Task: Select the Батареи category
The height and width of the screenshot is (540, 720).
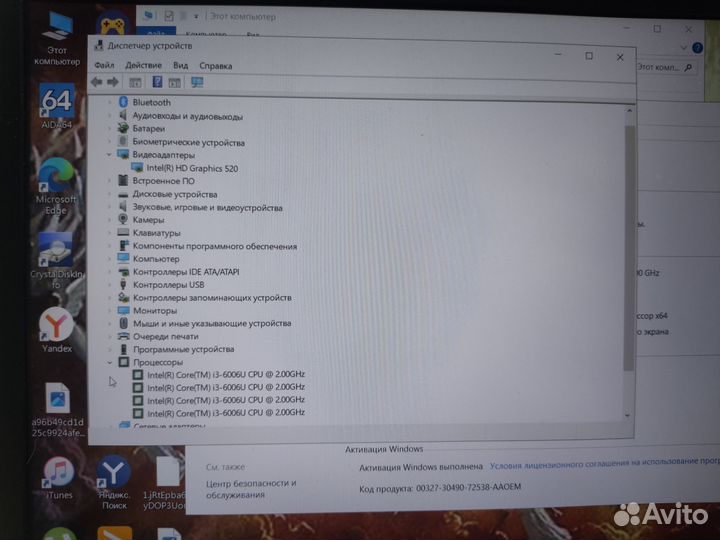Action: (148, 129)
